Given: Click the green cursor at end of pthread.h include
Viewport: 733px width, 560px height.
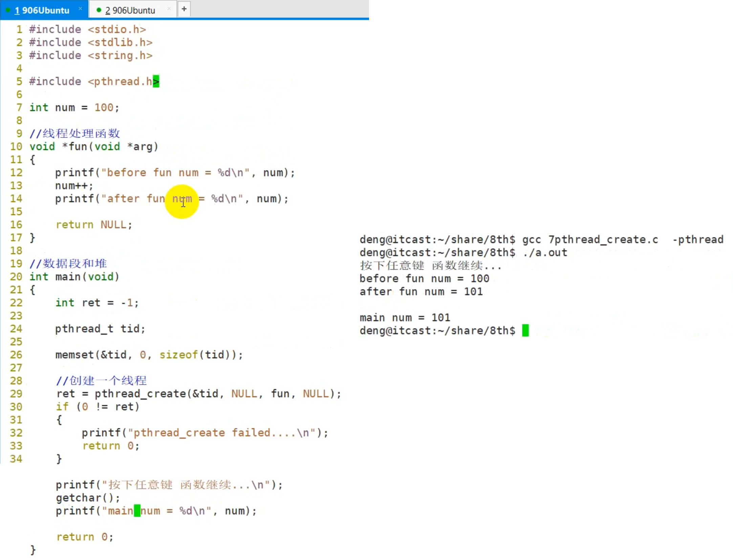Looking at the screenshot, I should [156, 81].
